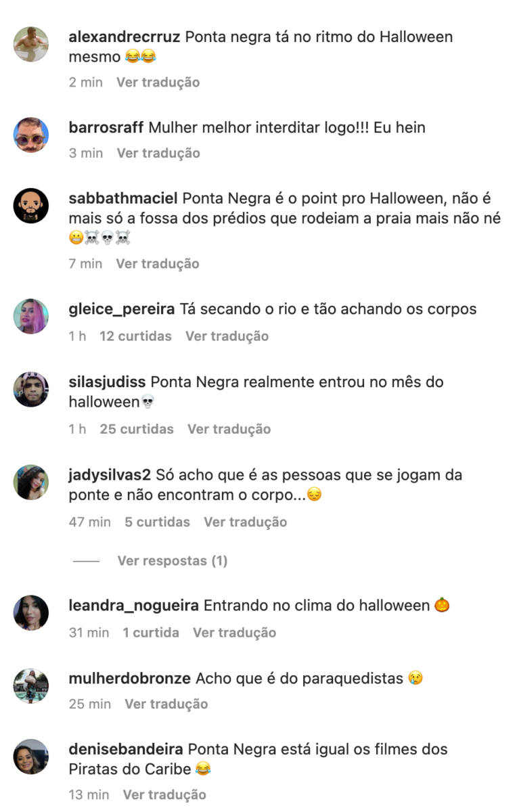This screenshot has height=812, width=519.
Task: View the 12 curtidas on gleice_pereira's comment
Action: point(135,336)
